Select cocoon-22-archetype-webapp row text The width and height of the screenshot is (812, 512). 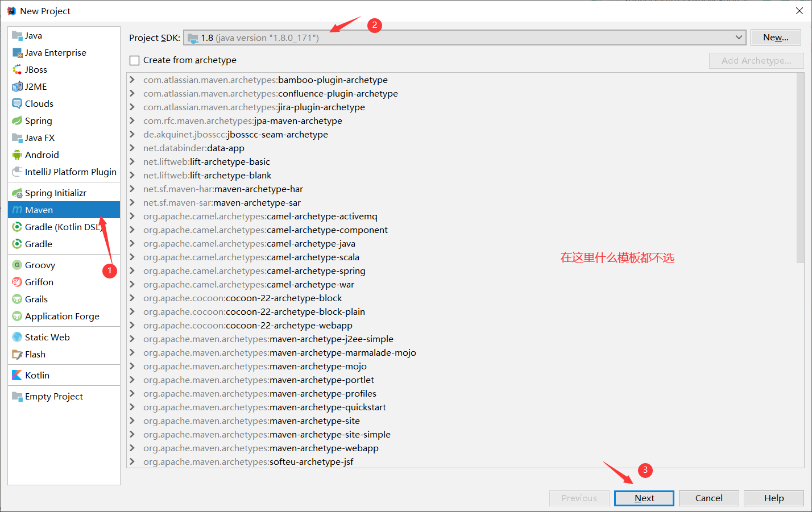[248, 326]
